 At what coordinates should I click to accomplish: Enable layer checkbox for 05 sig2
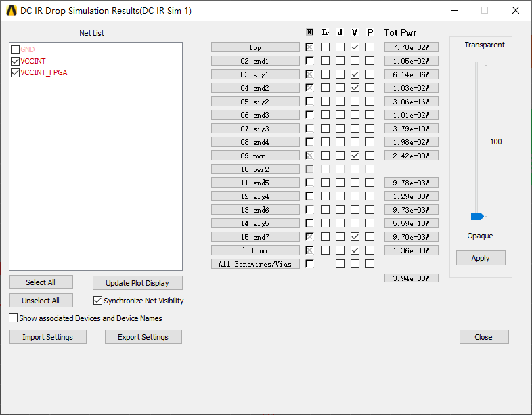[309, 101]
